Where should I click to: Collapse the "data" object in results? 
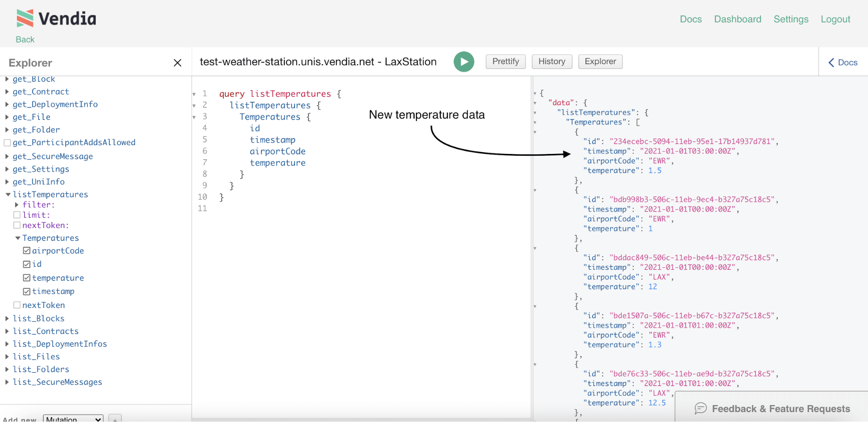[x=535, y=103]
